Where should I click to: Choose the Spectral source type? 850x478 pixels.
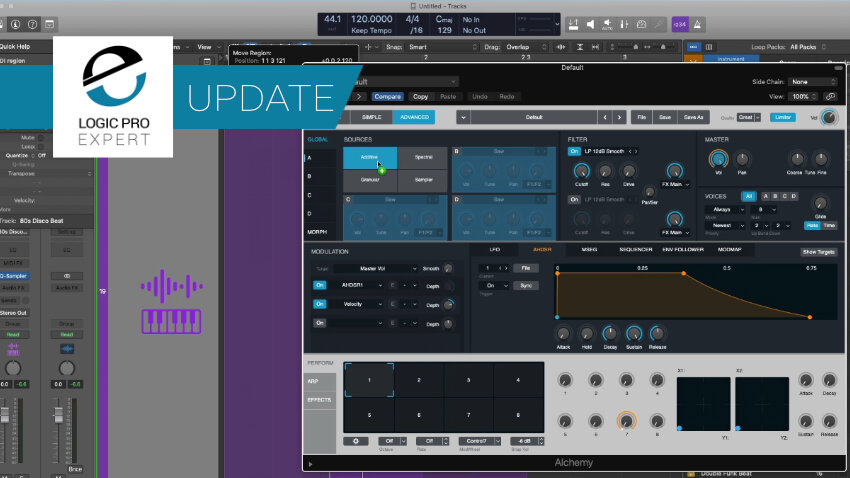point(423,157)
